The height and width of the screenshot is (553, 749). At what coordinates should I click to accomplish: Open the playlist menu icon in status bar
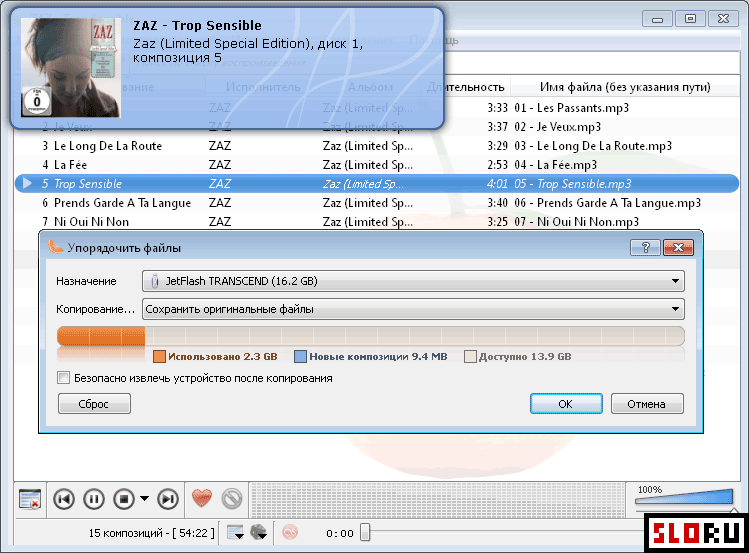coord(235,532)
